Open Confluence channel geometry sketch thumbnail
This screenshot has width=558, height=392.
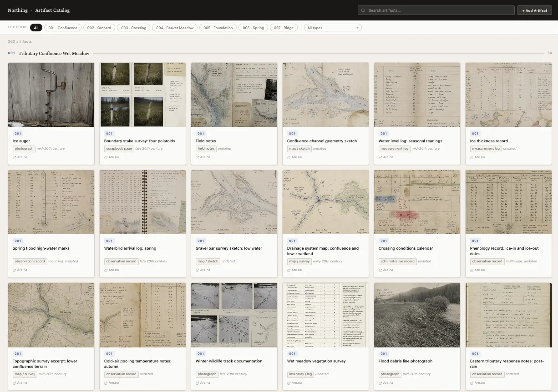pyautogui.click(x=325, y=95)
